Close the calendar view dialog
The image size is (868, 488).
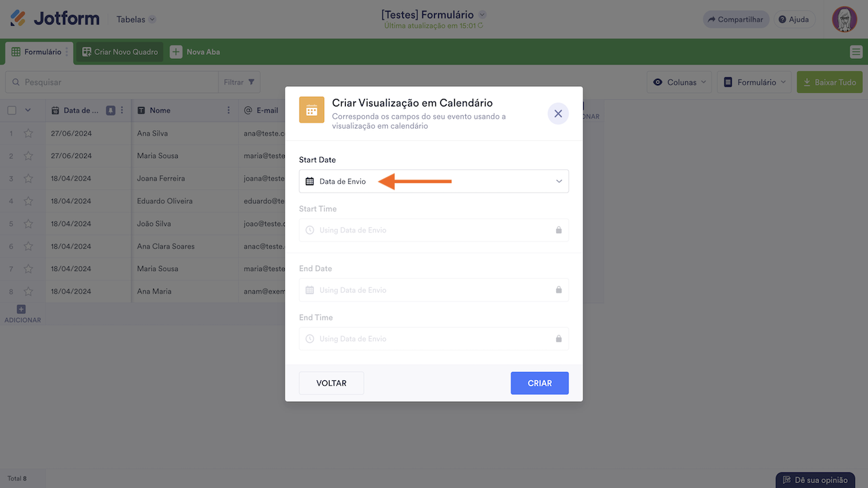click(558, 114)
